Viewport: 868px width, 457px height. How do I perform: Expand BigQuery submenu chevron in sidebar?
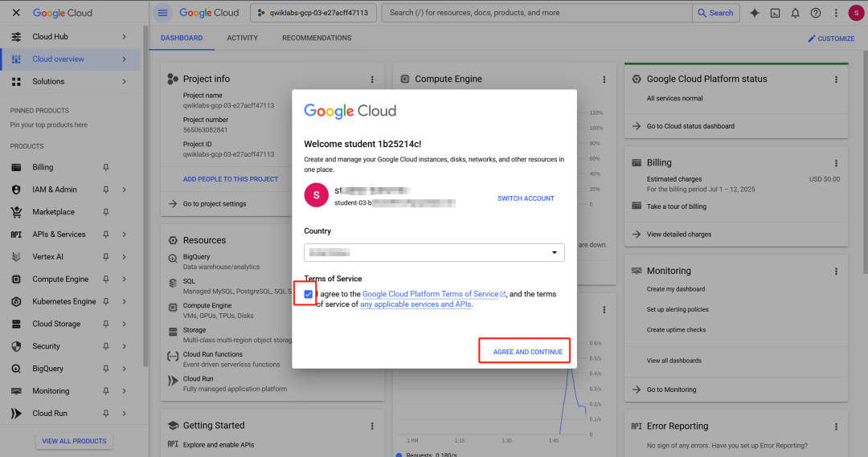(124, 369)
